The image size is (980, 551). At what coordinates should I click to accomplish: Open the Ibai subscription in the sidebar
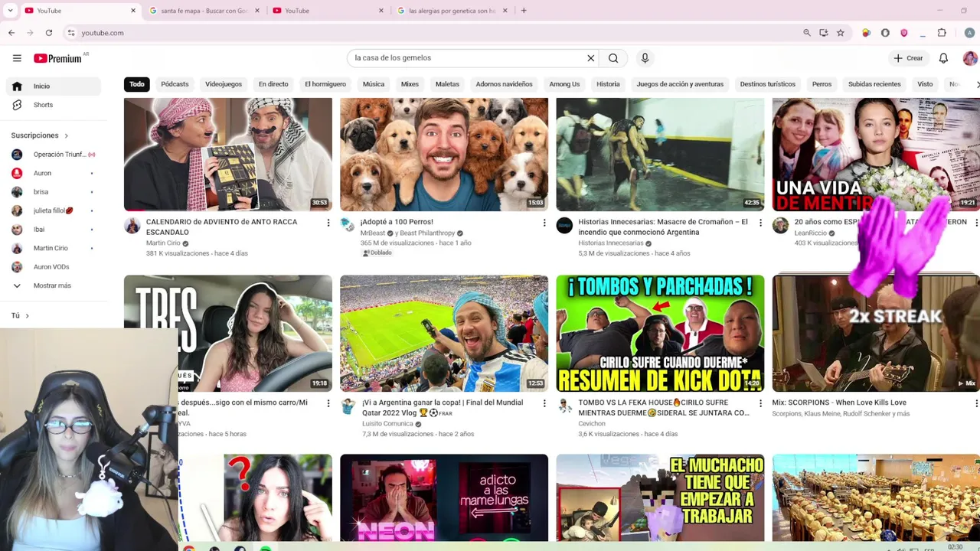pos(53,230)
